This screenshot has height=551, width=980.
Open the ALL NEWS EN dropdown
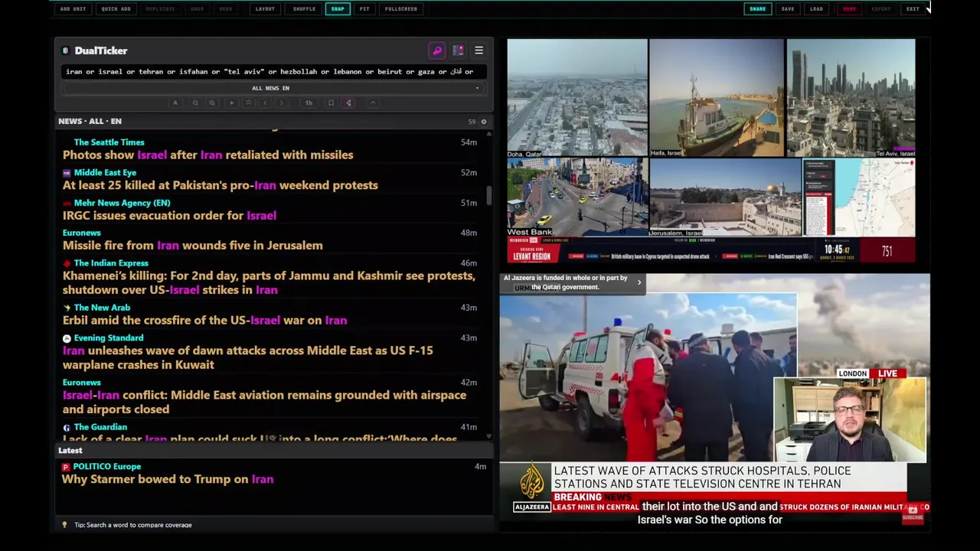[271, 88]
